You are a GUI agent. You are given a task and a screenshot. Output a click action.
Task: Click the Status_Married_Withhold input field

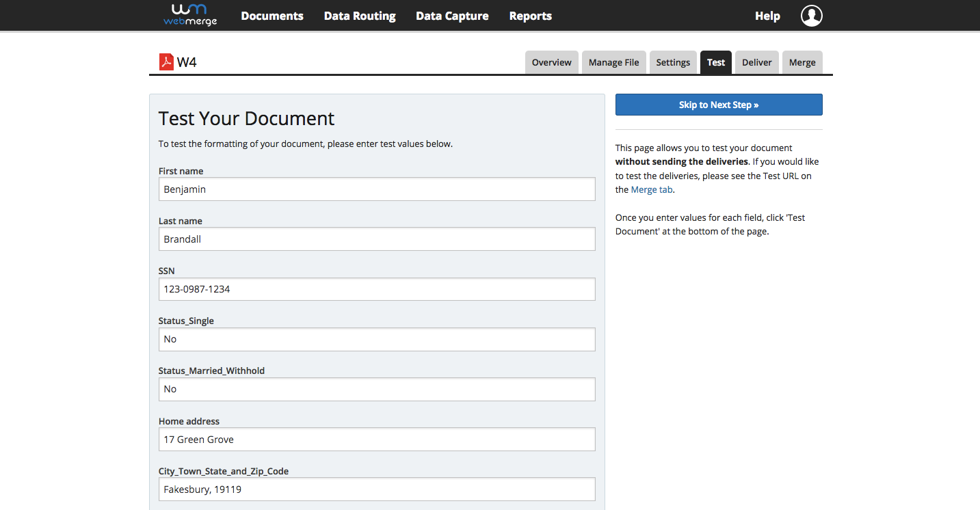(x=377, y=389)
